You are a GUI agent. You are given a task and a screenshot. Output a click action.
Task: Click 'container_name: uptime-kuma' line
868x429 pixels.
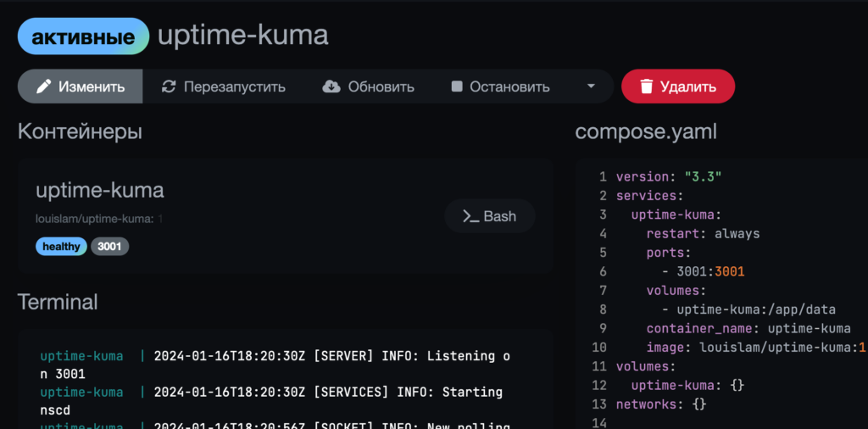tap(748, 328)
